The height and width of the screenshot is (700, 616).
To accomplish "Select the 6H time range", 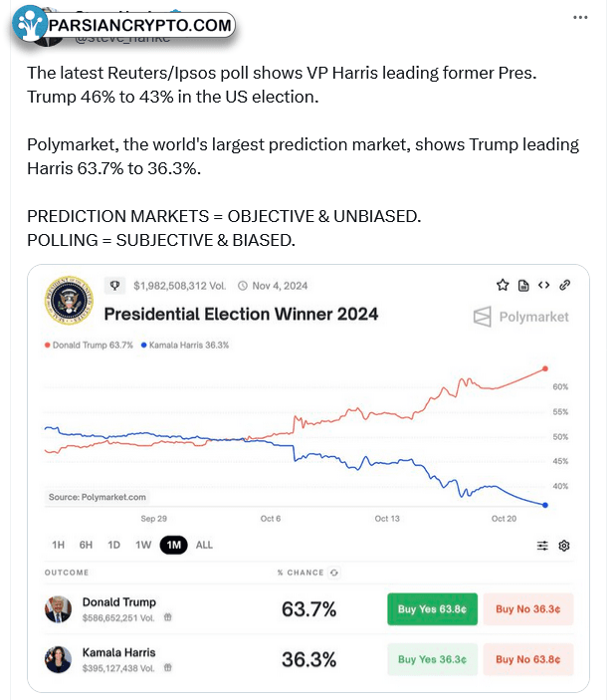I will [x=86, y=545].
